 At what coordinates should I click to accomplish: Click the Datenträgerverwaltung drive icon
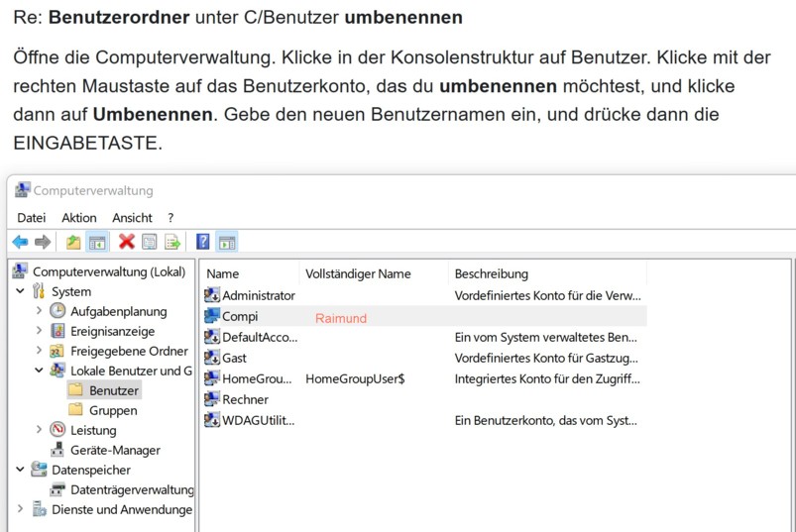pos(57,489)
